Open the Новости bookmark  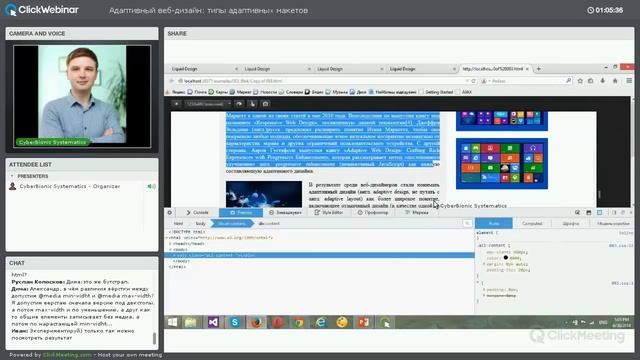(265, 92)
